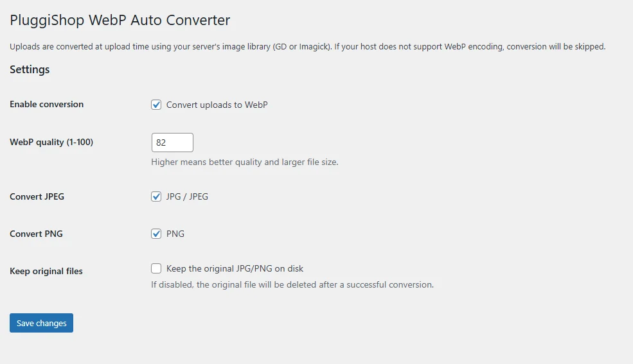Disable the PNG conversion checkbox

tap(156, 234)
